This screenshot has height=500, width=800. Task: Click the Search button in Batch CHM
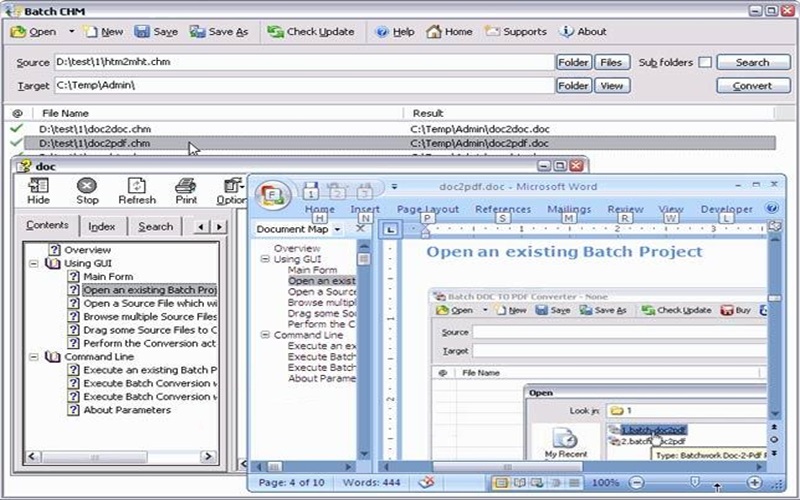753,62
